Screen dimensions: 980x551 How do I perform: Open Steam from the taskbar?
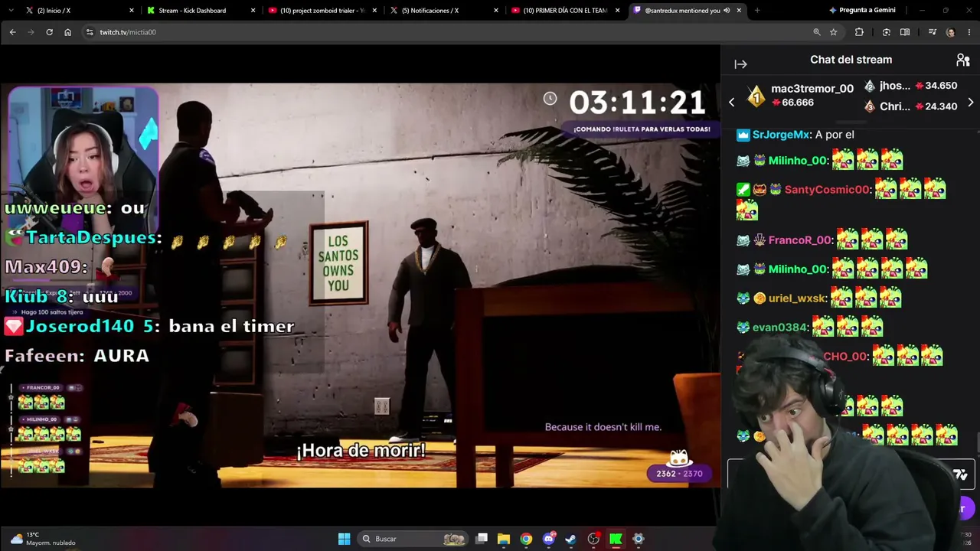point(570,539)
